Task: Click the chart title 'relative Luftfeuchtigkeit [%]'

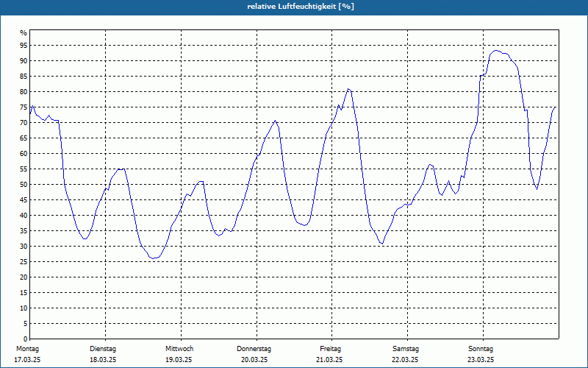Action: tap(301, 7)
